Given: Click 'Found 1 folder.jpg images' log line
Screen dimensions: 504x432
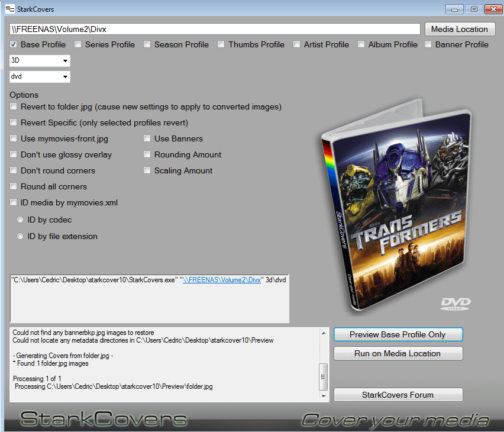Looking at the screenshot, I should pos(51,363).
